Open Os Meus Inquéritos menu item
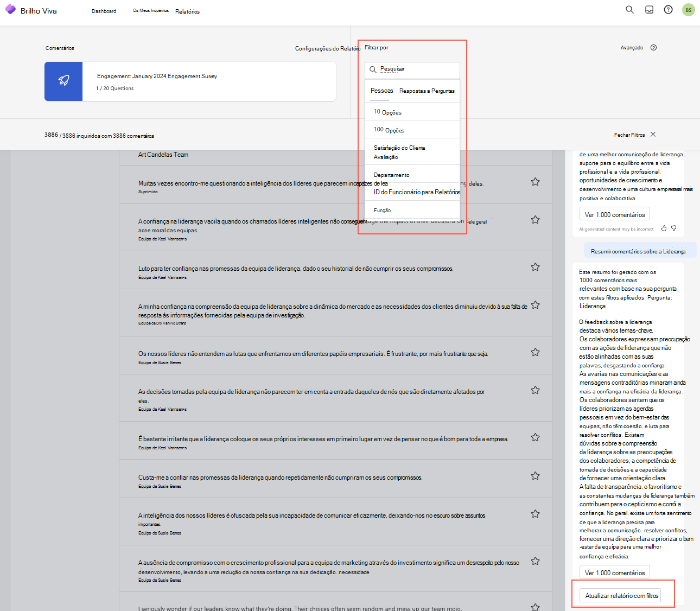 151,10
